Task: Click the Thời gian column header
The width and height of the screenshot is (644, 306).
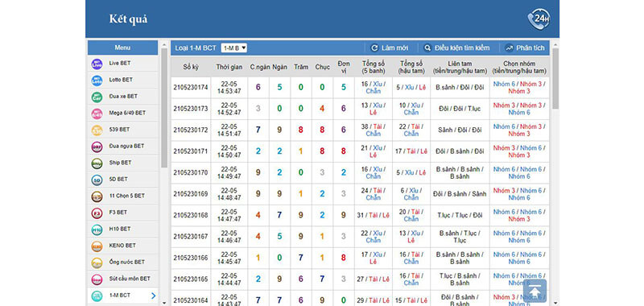Action: pos(229,67)
